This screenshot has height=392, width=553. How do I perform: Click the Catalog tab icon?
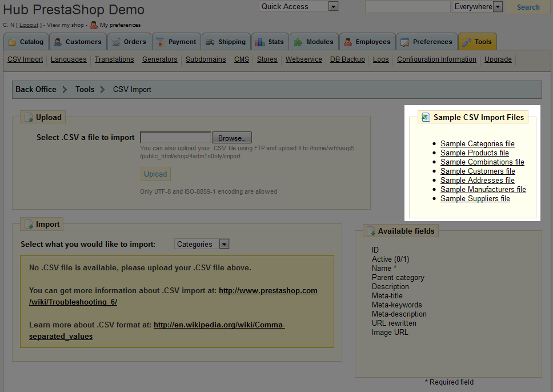click(12, 42)
